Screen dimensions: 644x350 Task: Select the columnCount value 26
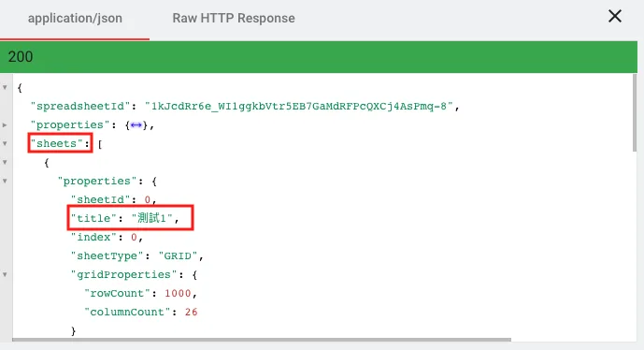(192, 312)
